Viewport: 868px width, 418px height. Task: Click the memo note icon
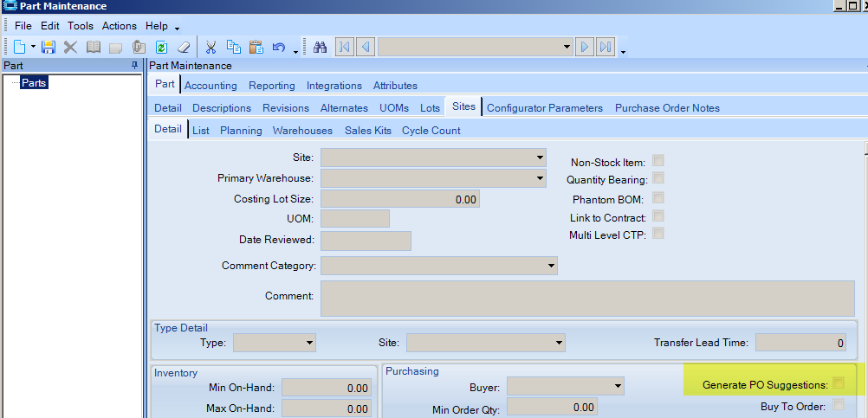pyautogui.click(x=116, y=48)
